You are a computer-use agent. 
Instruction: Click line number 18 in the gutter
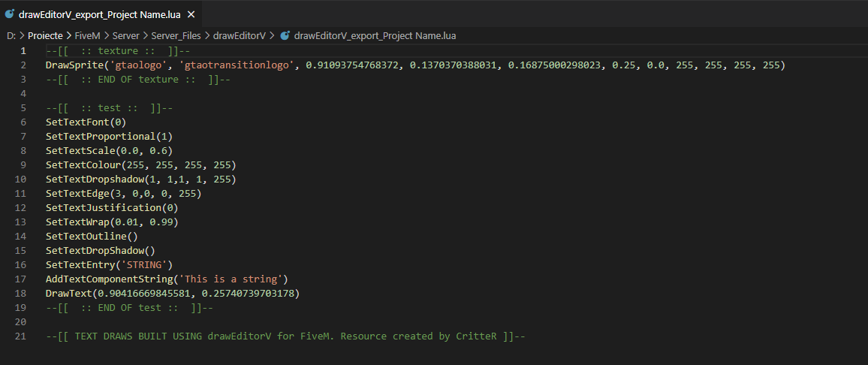click(21, 293)
